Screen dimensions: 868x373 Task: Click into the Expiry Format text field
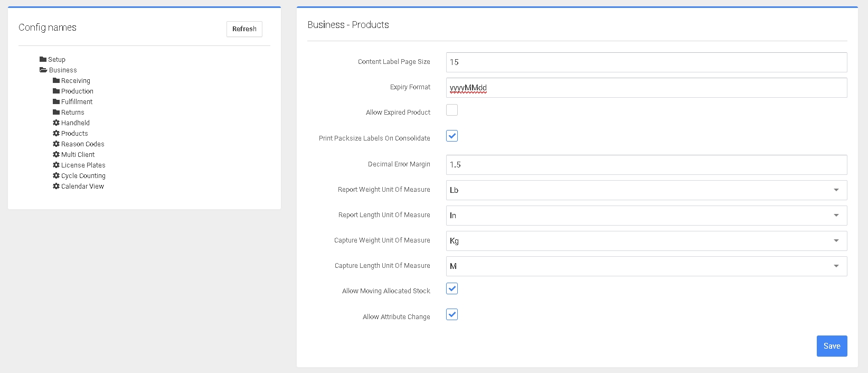click(x=646, y=88)
